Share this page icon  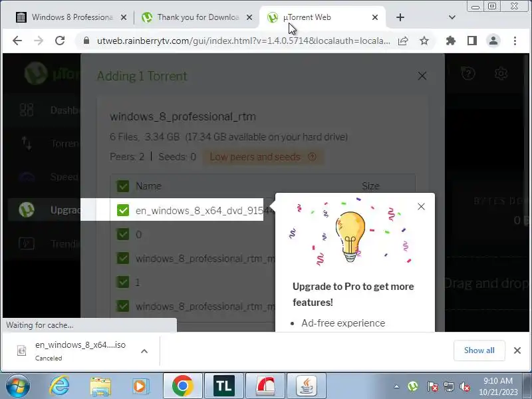[x=403, y=41]
